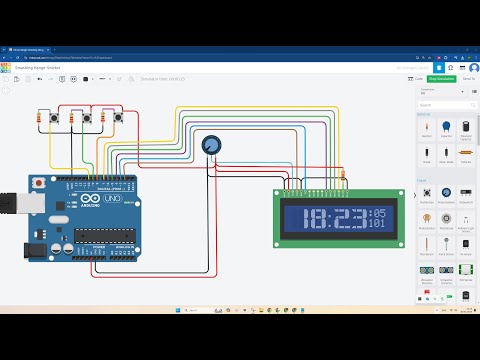Close the Tinkercad browser tab
Screen dimensions: 480x360
[48, 50]
